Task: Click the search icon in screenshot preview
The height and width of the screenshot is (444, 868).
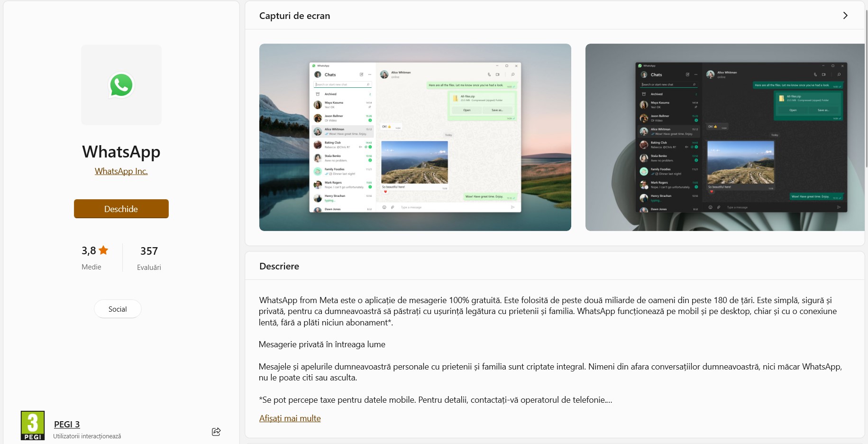Action: coord(369,84)
